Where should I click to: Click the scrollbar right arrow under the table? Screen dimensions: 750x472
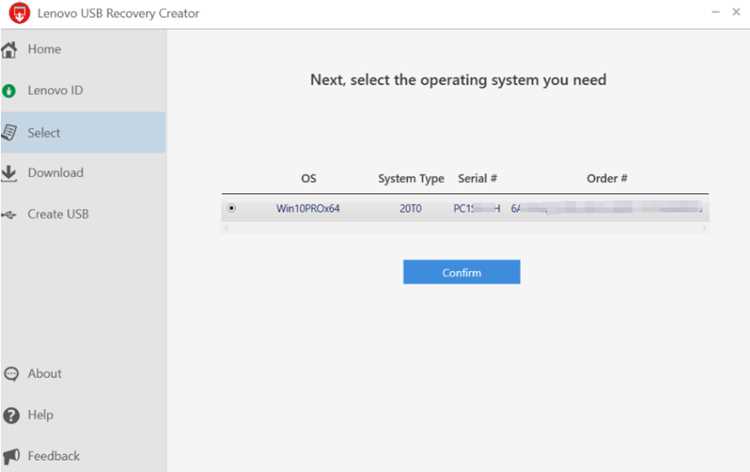pos(705,229)
